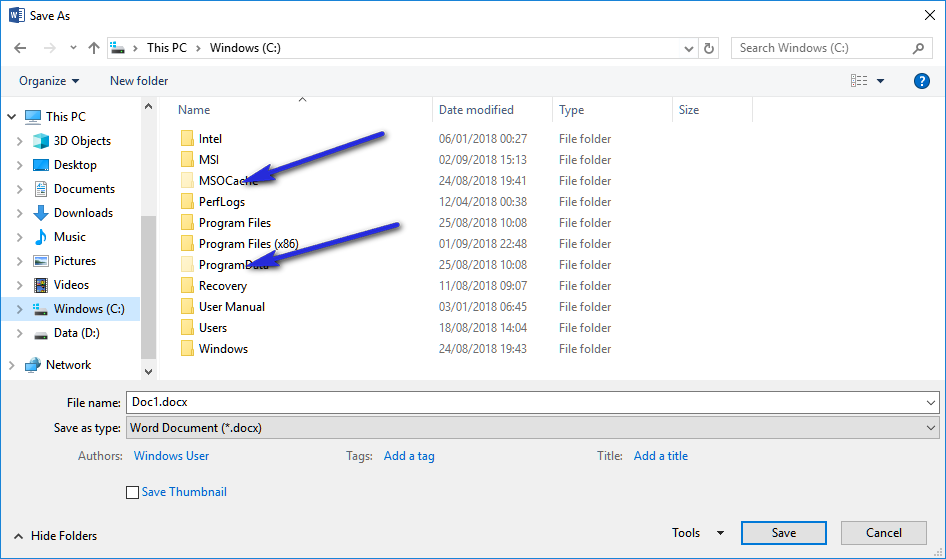This screenshot has width=946, height=559.
Task: Open the help question mark icon
Action: click(921, 81)
